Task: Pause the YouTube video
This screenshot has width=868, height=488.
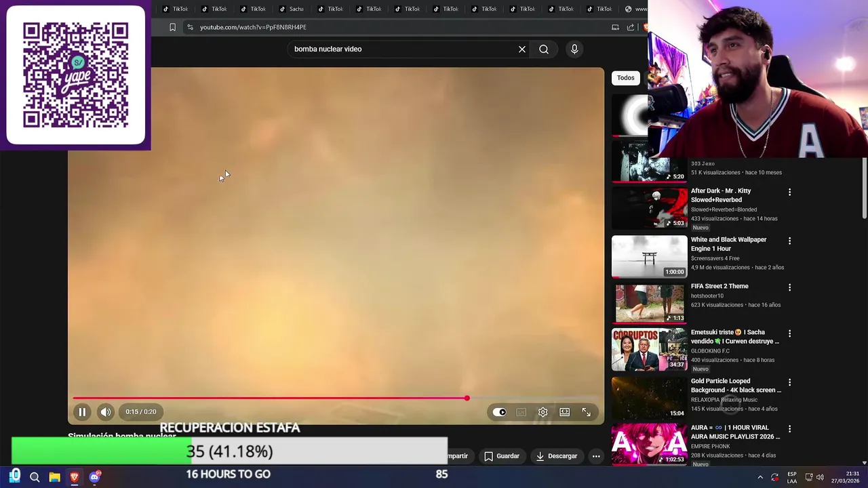Action: [82, 411]
